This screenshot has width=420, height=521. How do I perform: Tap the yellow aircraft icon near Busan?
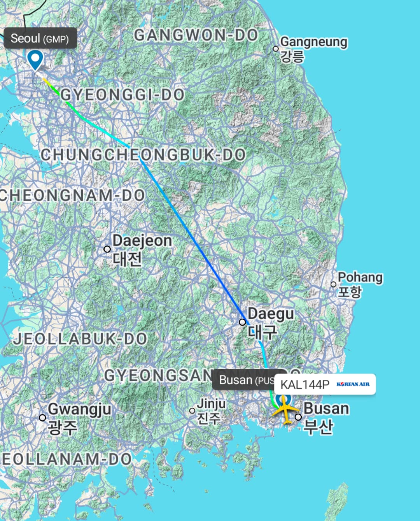click(x=286, y=410)
